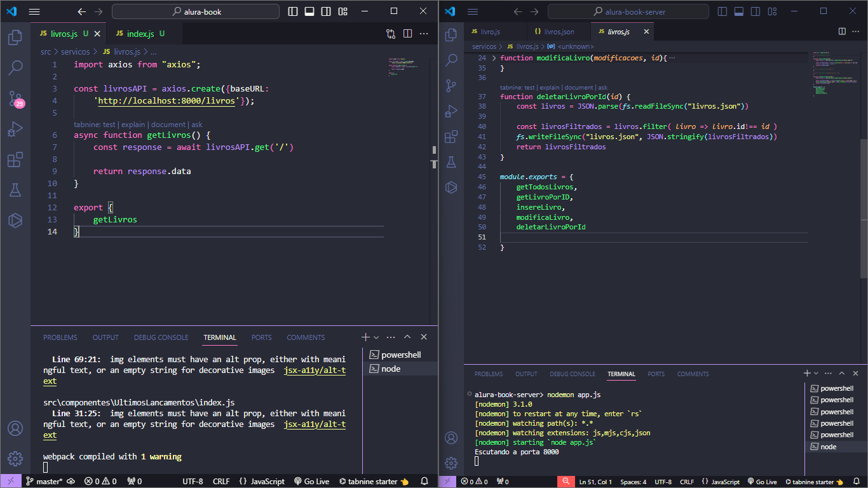Screen dimensions: 868x488
Task: Customize layout in alura-book title bar
Action: pyautogui.click(x=343, y=11)
